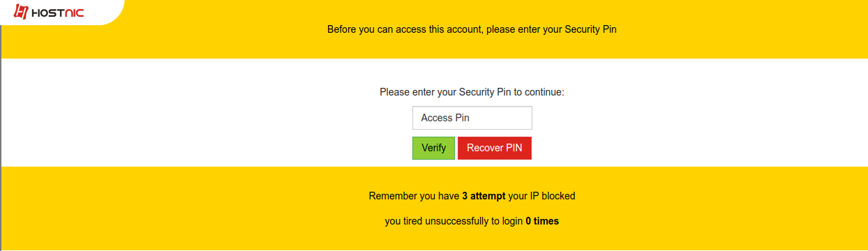Screen dimensions: 868x251
Task: Focus the Access Pin input field
Action: click(472, 118)
